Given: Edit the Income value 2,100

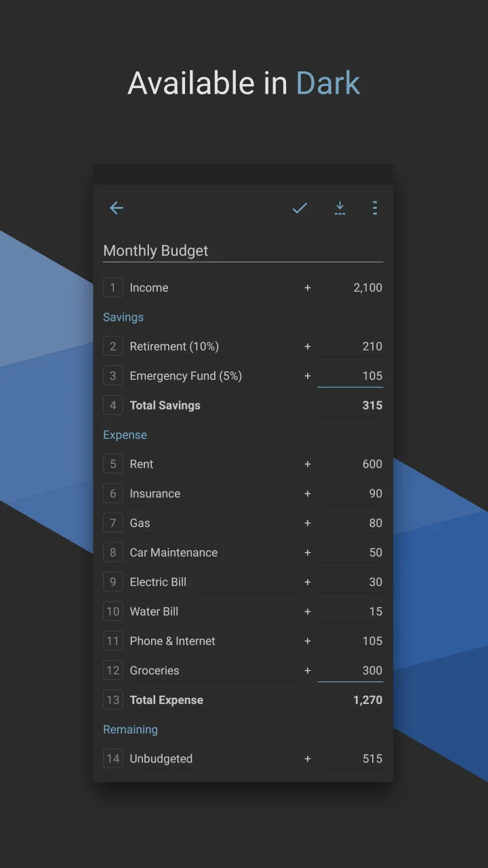Looking at the screenshot, I should pyautogui.click(x=351, y=288).
